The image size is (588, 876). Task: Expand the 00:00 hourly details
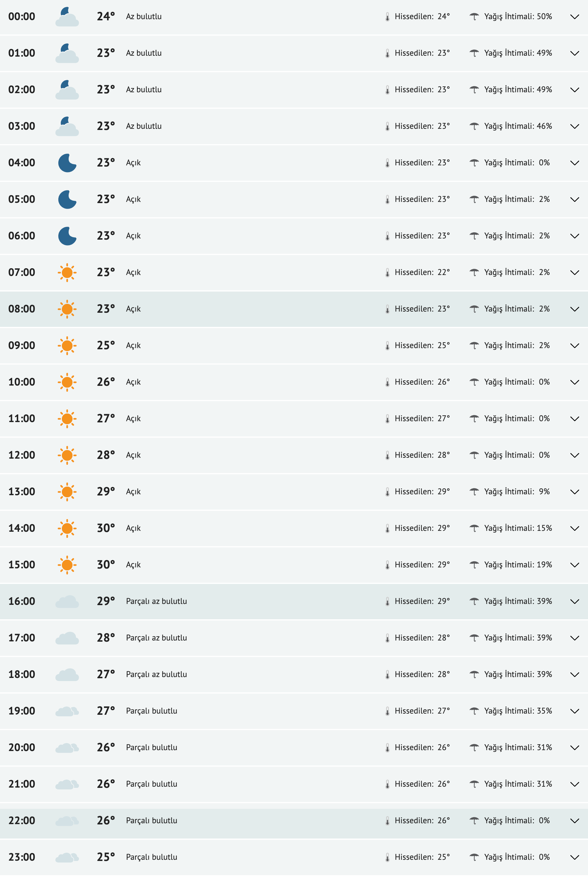click(574, 17)
